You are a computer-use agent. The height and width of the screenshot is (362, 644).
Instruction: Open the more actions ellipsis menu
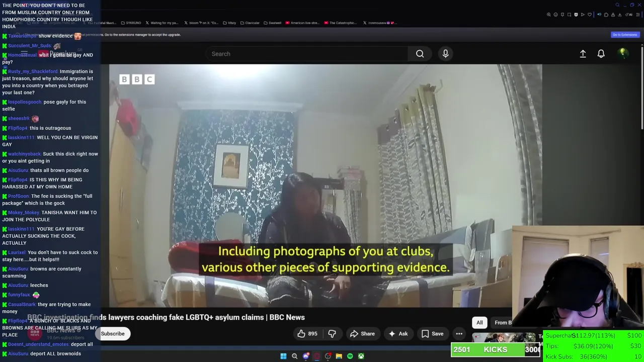459,334
